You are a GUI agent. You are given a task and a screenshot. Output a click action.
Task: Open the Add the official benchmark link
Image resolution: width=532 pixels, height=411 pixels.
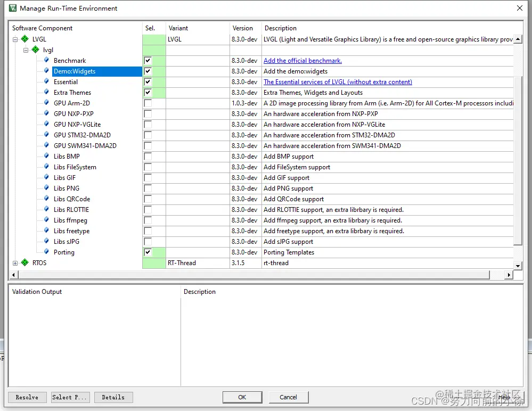[x=302, y=61]
